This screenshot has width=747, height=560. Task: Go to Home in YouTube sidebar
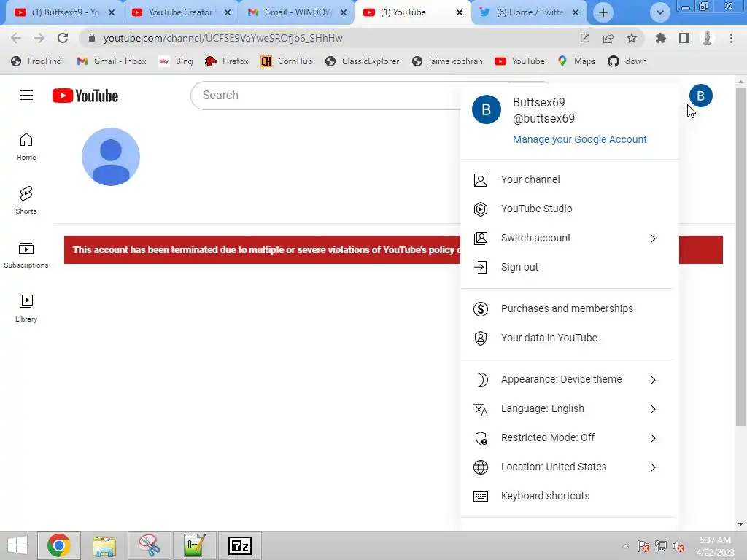[26, 146]
